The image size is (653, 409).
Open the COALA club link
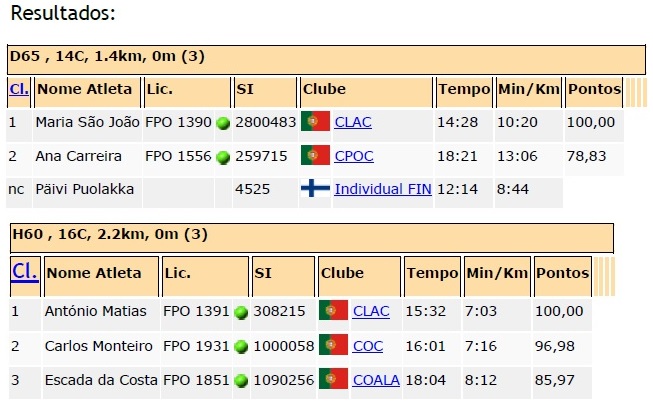pos(376,380)
